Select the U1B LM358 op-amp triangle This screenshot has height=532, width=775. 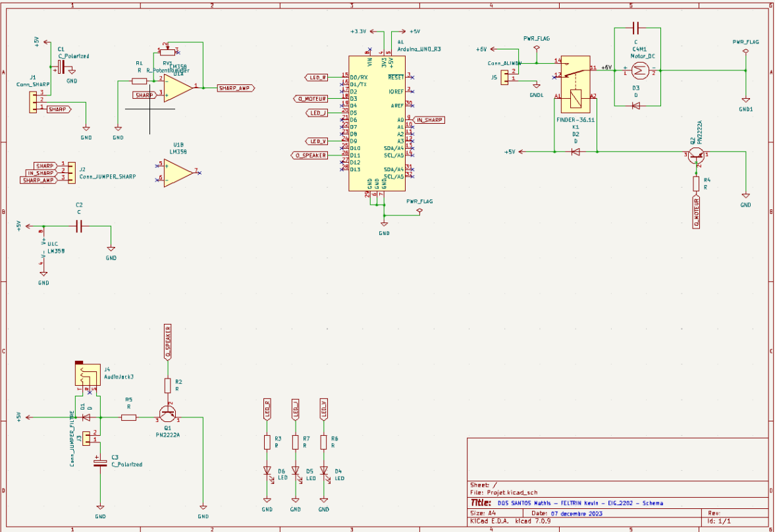[177, 173]
